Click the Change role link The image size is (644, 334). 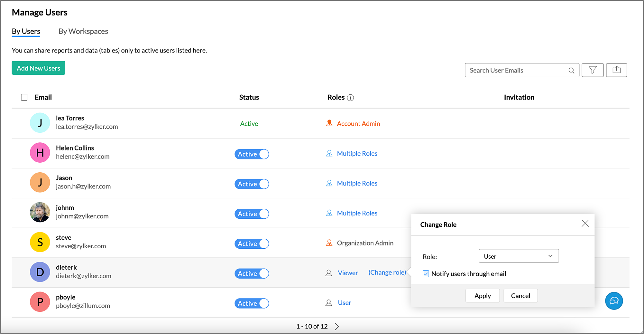pos(387,272)
